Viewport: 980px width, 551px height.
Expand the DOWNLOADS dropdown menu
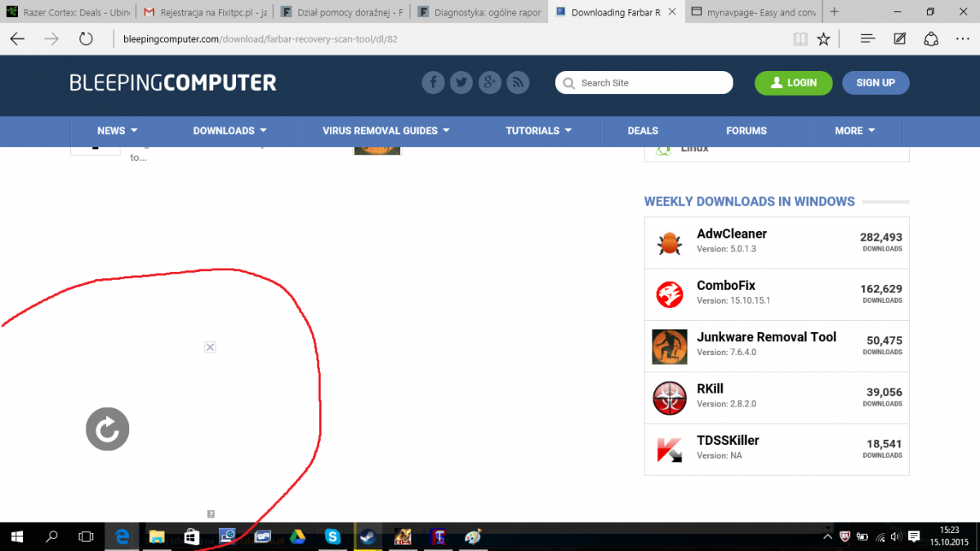(230, 131)
